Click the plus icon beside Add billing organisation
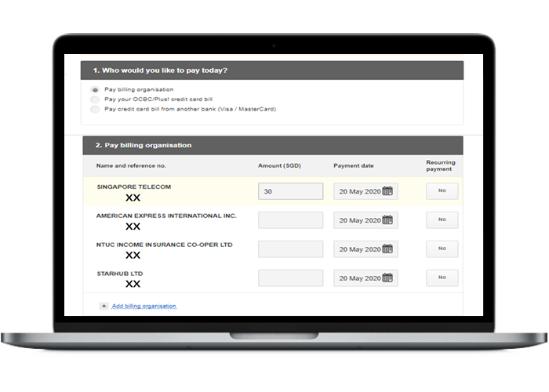Image resolution: width=549 pixels, height=392 pixels. [104, 306]
